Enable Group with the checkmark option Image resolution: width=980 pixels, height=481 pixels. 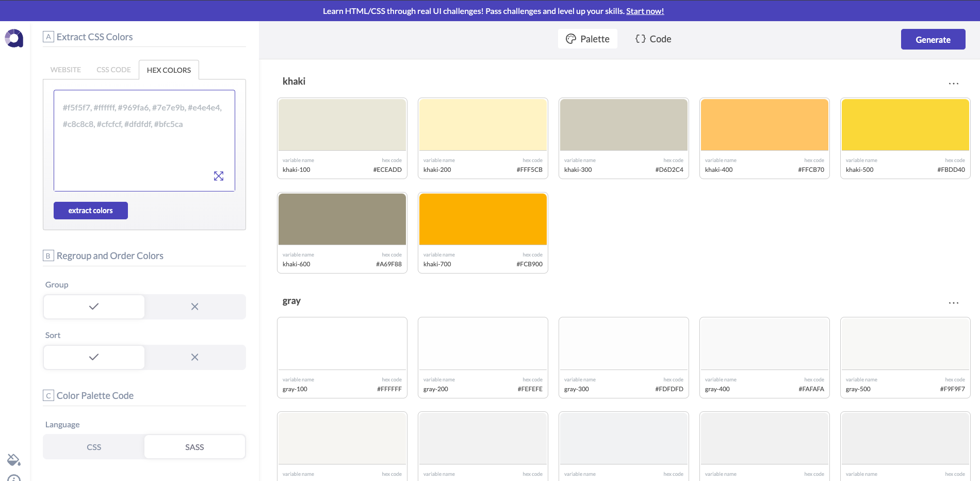(94, 307)
